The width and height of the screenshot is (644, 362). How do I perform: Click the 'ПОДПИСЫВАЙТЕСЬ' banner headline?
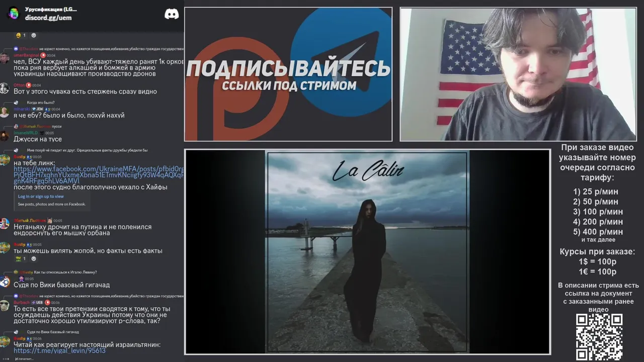(288, 68)
